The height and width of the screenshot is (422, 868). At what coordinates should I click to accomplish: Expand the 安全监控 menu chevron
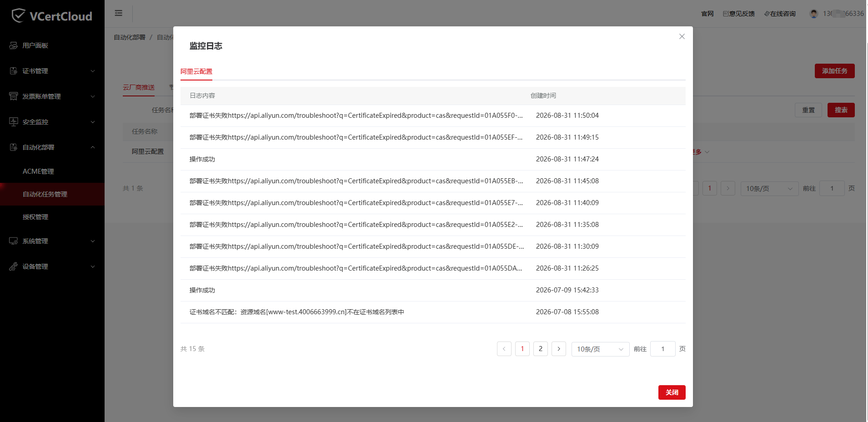pos(93,122)
